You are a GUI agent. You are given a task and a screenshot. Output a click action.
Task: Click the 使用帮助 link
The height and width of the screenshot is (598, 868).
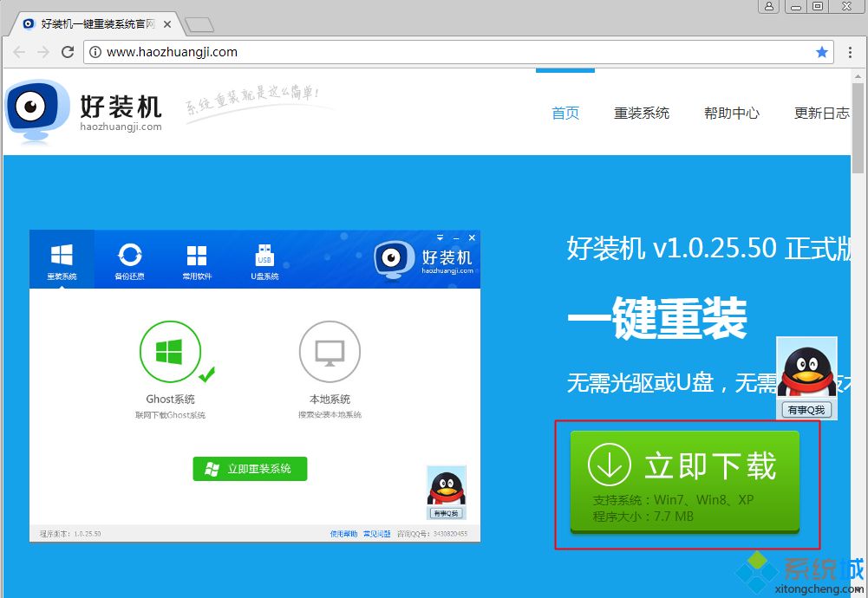(343, 534)
